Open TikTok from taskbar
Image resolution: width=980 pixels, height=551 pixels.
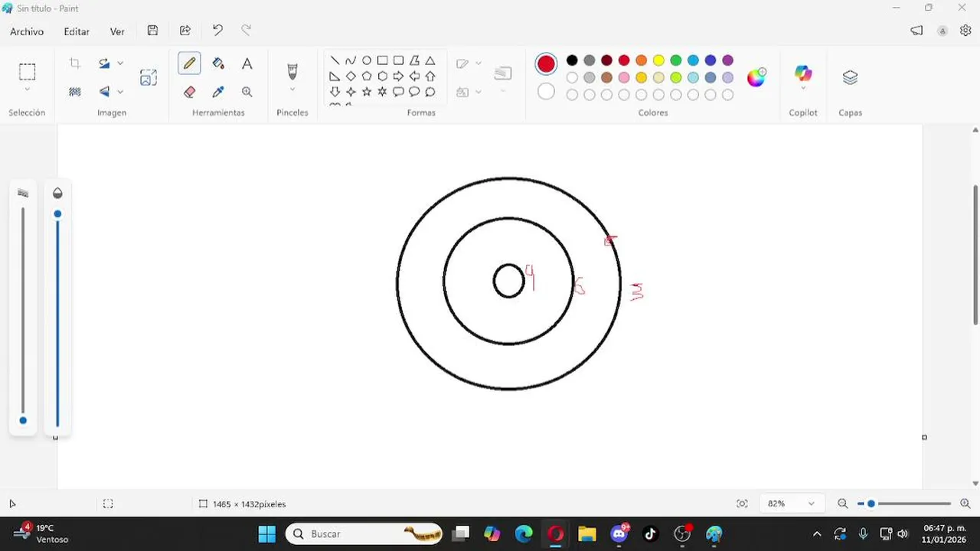(x=651, y=533)
